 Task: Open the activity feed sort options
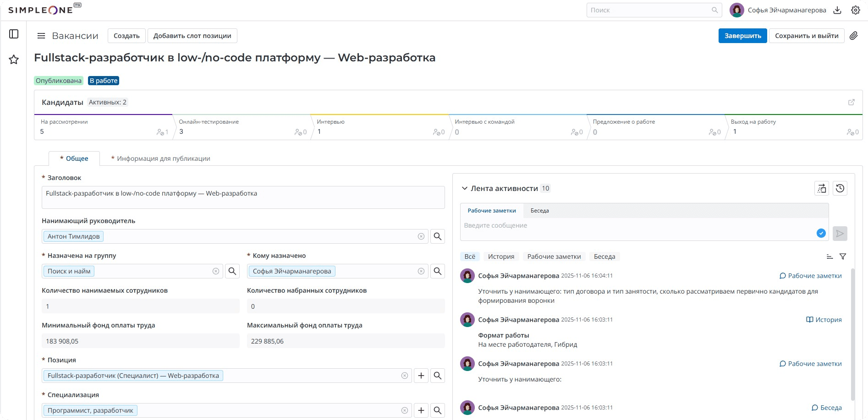point(830,256)
